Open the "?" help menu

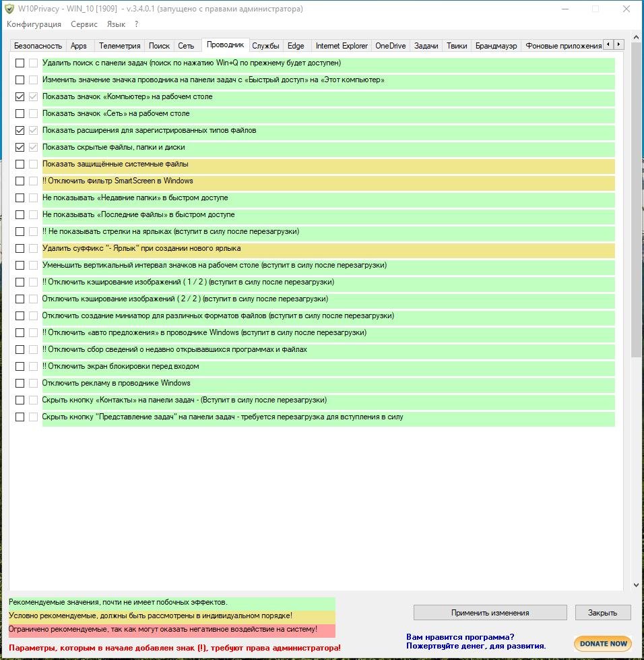pos(137,24)
